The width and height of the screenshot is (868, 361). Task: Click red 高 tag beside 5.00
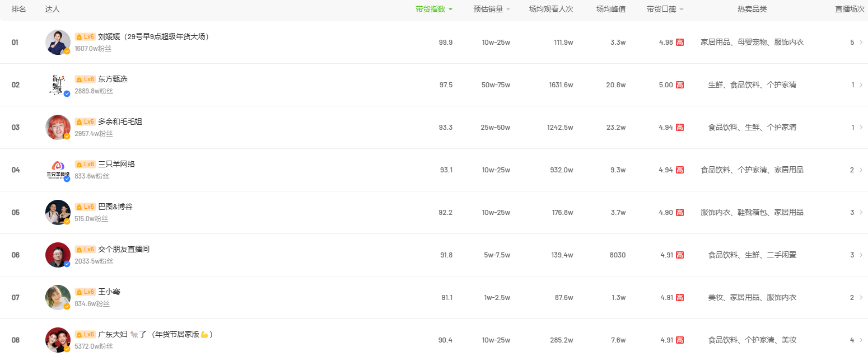point(680,85)
